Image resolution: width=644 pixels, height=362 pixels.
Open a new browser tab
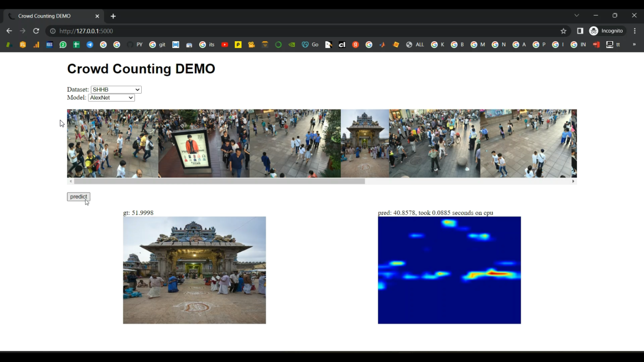tap(113, 16)
